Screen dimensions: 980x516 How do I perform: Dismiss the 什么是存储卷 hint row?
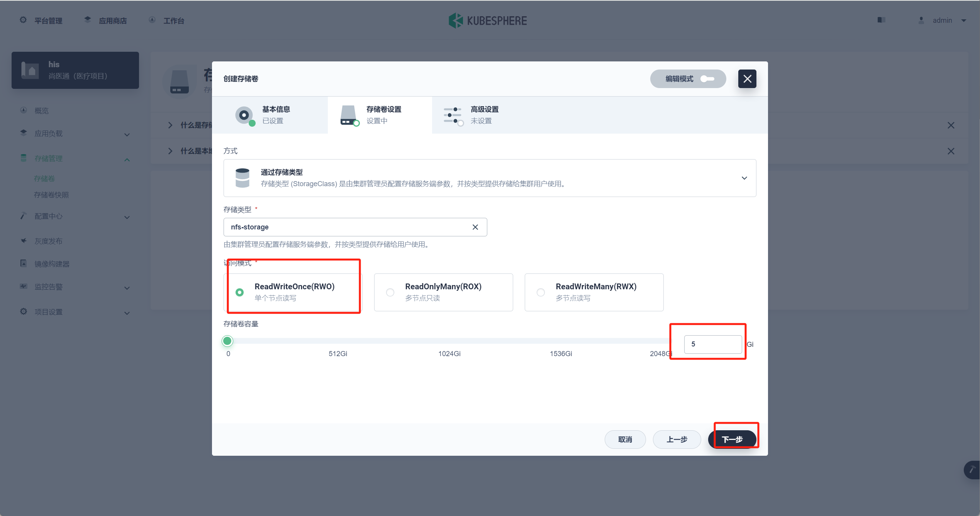(x=951, y=125)
